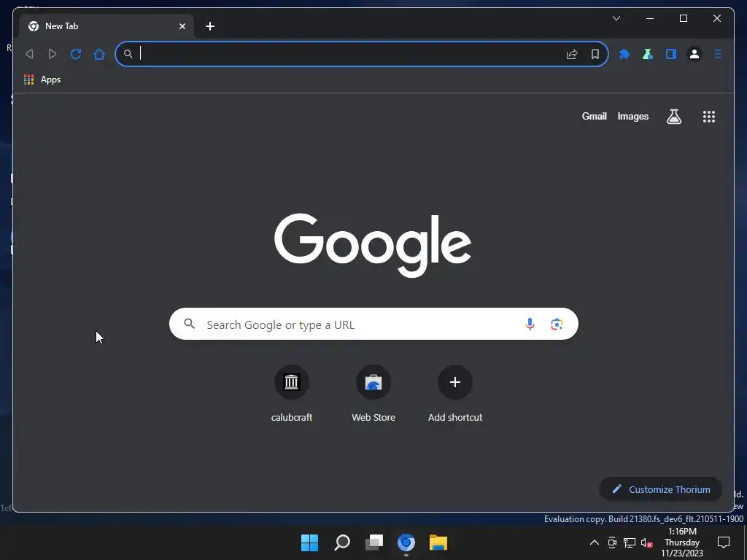Click the share page icon in address bar
The width and height of the screenshot is (747, 560).
click(572, 54)
